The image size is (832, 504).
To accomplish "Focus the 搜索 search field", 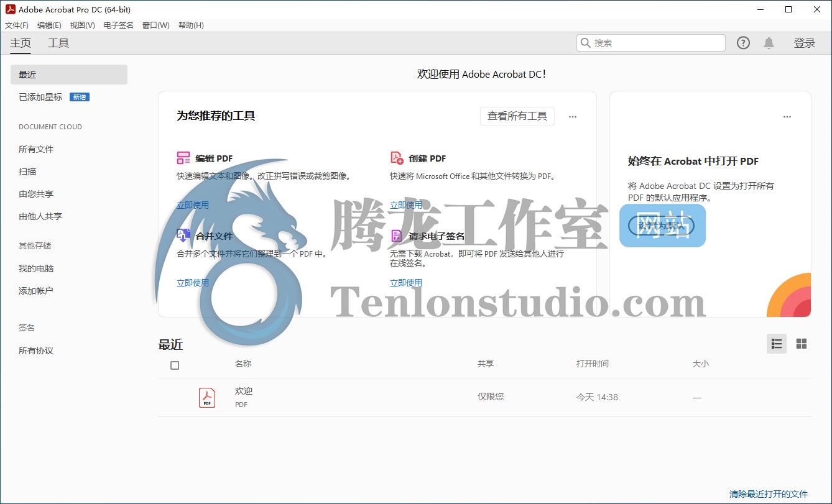I will click(x=650, y=43).
